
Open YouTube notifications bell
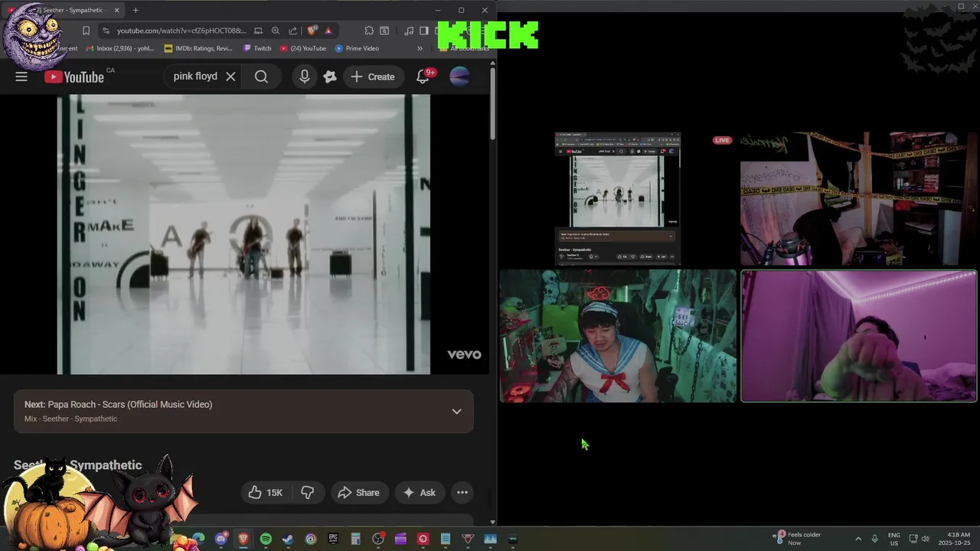pyautogui.click(x=423, y=77)
